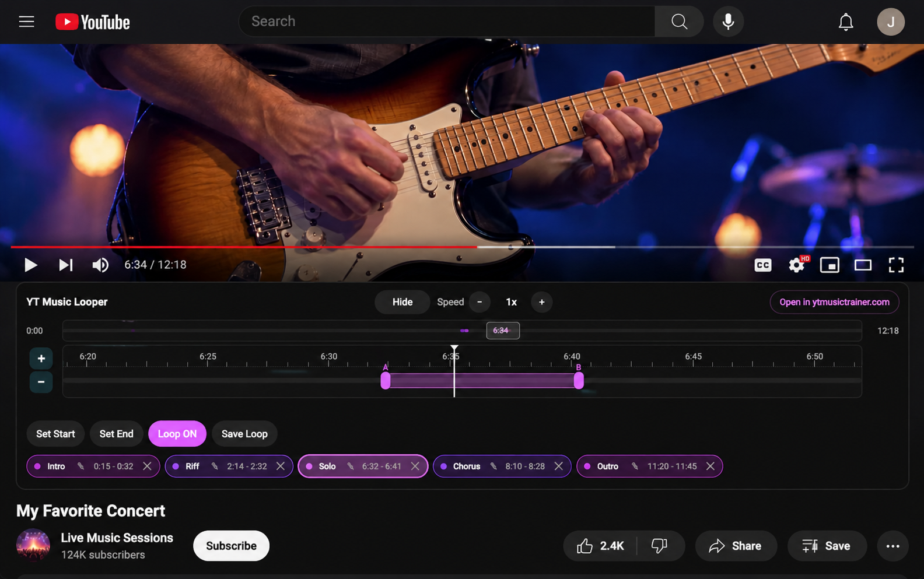Image resolution: width=924 pixels, height=579 pixels.
Task: Click the 6:40 ruler tick label
Action: pyautogui.click(x=572, y=356)
